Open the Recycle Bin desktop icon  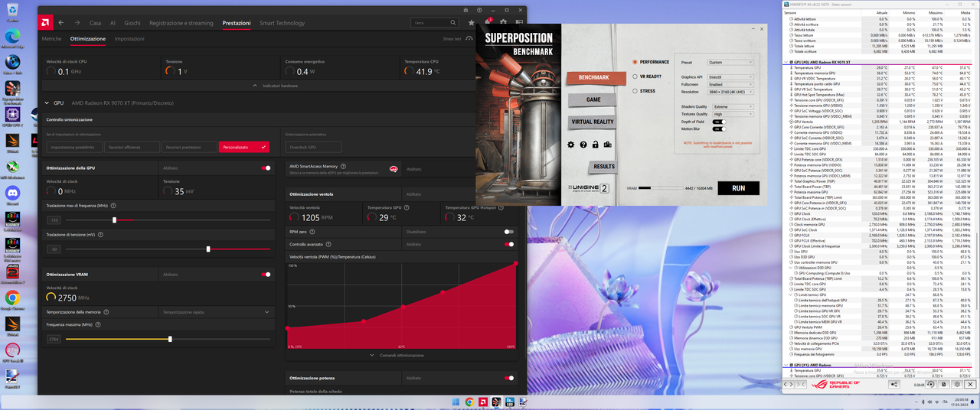click(12, 11)
